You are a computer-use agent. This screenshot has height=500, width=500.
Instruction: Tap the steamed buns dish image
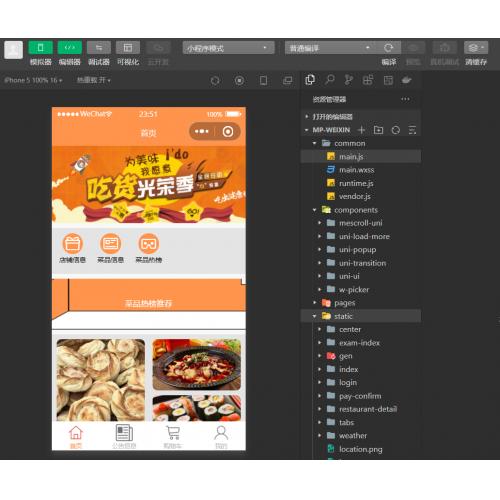pyautogui.click(x=101, y=380)
